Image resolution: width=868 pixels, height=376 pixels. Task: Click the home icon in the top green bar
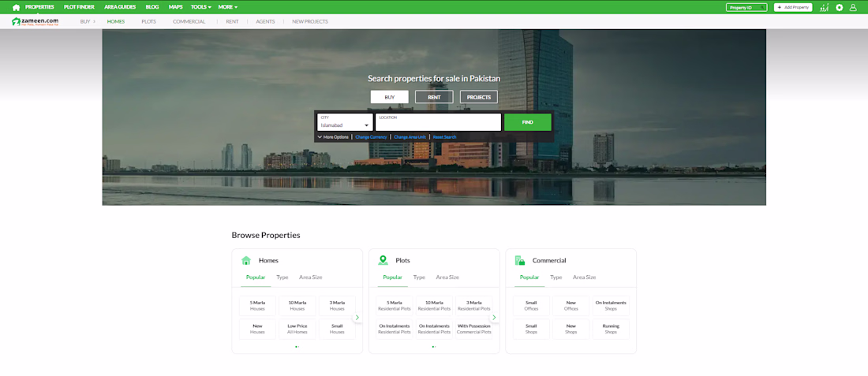(x=16, y=7)
